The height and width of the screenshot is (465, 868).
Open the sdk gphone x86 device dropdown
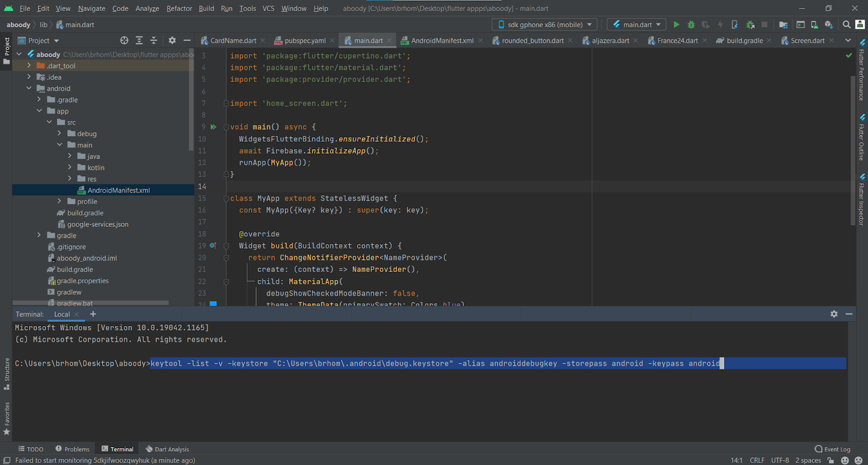[545, 24]
